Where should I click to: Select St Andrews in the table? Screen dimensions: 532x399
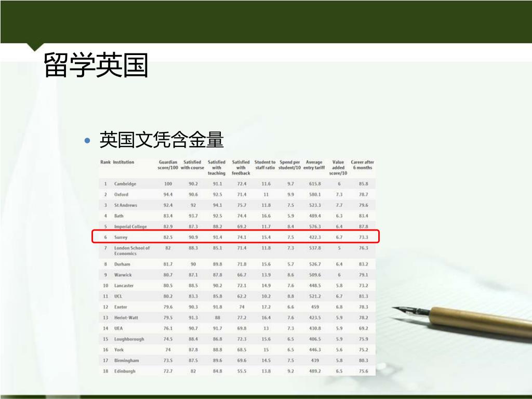point(126,205)
